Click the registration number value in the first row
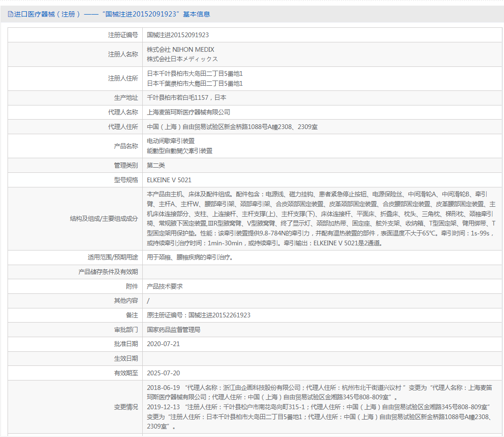This screenshot has height=437, width=504. [178, 35]
